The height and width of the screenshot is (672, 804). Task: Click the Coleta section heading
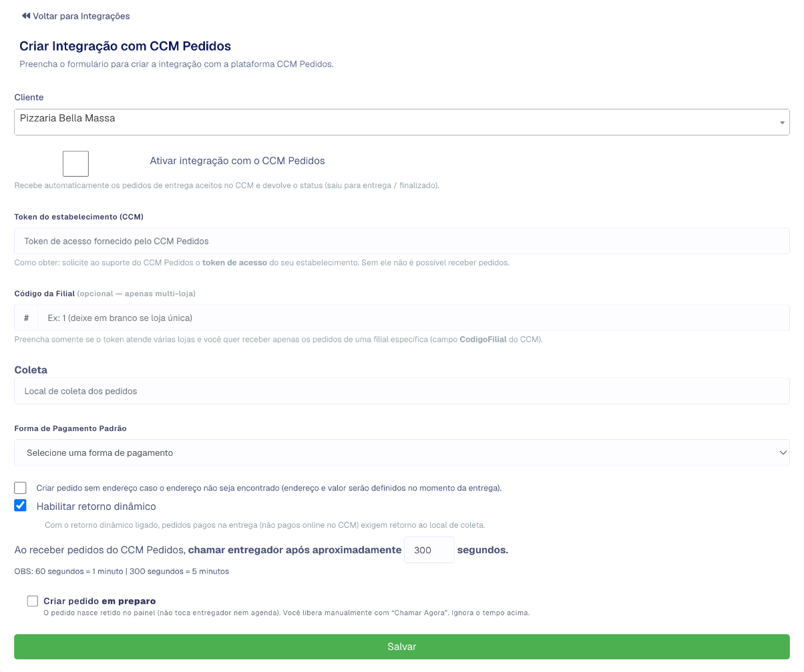tap(31, 370)
